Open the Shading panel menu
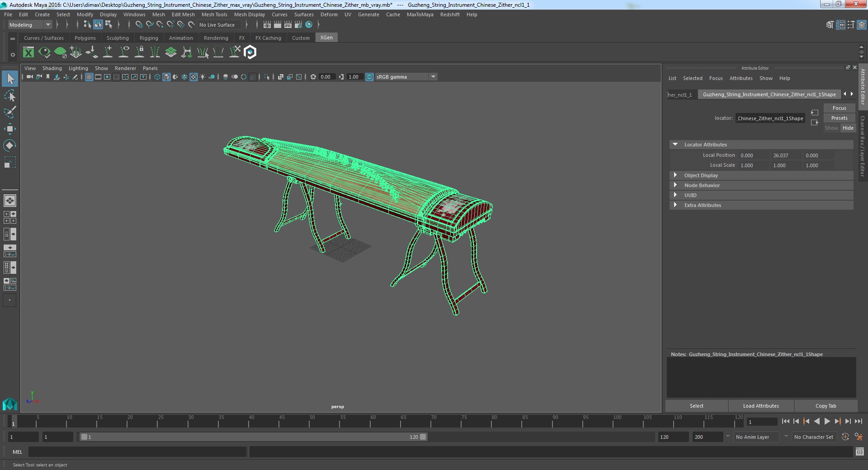868x470 pixels. (x=52, y=68)
